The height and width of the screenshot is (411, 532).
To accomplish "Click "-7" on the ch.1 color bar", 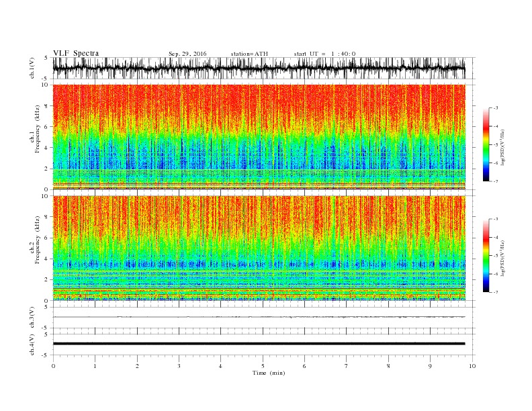I will 495,181.
